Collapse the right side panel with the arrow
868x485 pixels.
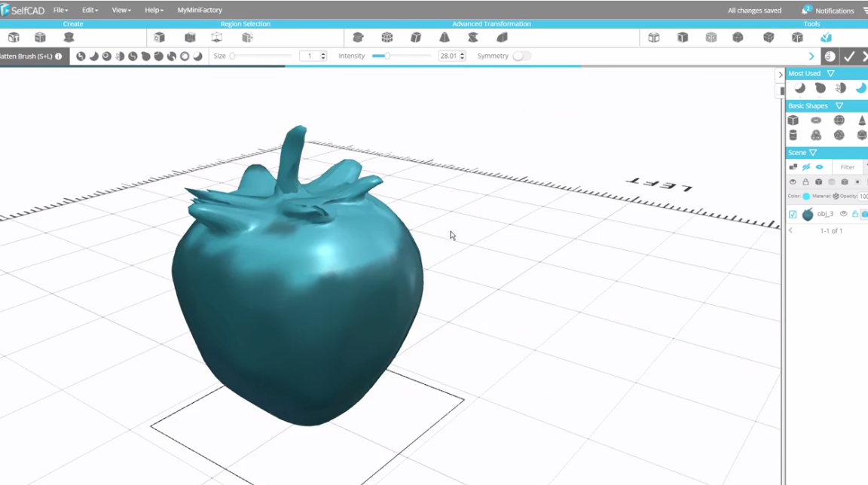[781, 75]
